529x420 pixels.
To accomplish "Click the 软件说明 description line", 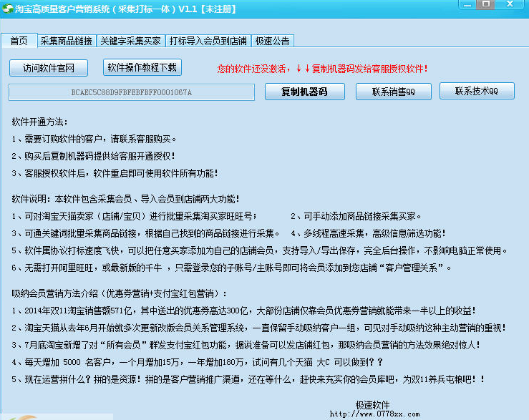I will [125, 199].
